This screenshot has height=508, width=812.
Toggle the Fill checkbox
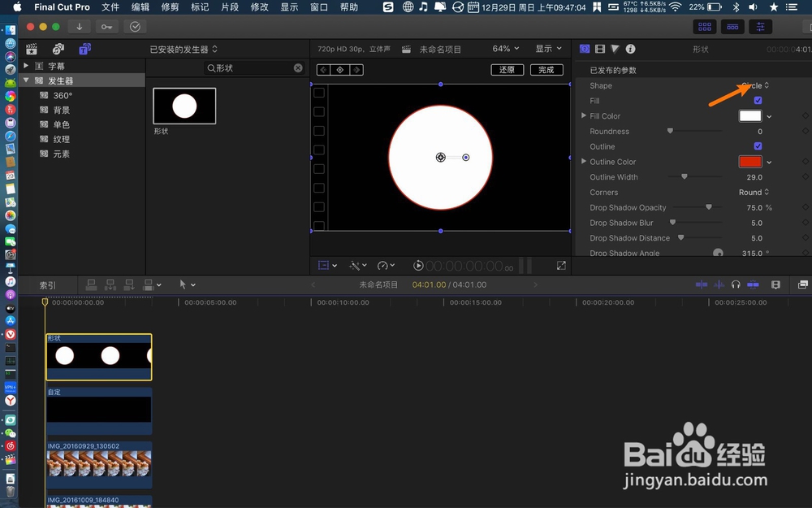(x=758, y=101)
